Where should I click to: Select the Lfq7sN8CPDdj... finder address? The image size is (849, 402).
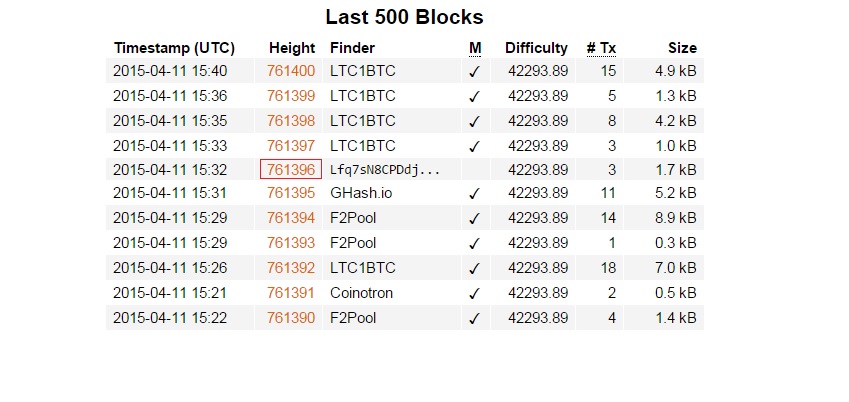385,170
